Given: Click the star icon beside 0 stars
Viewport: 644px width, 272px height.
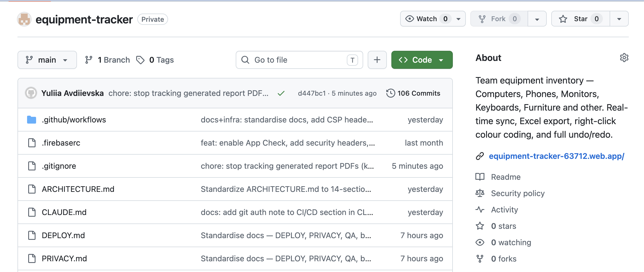Looking at the screenshot, I should click(x=480, y=226).
